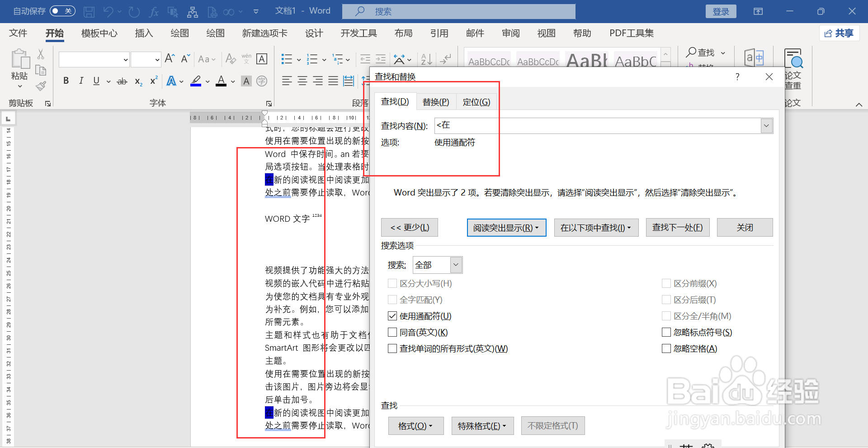Open the font size dropdown
The image size is (868, 448).
tap(157, 59)
